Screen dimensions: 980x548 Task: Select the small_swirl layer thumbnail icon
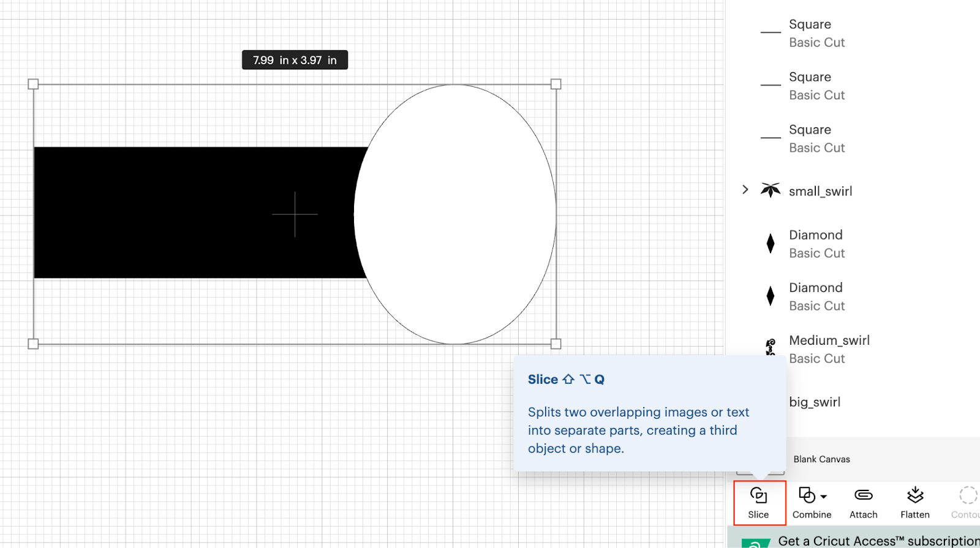(771, 190)
